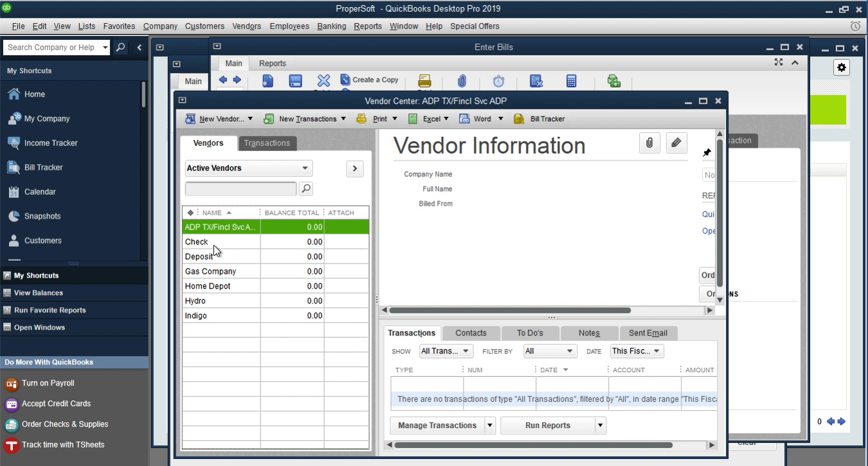Click Delete X icon in Enter Bills

pos(323,81)
